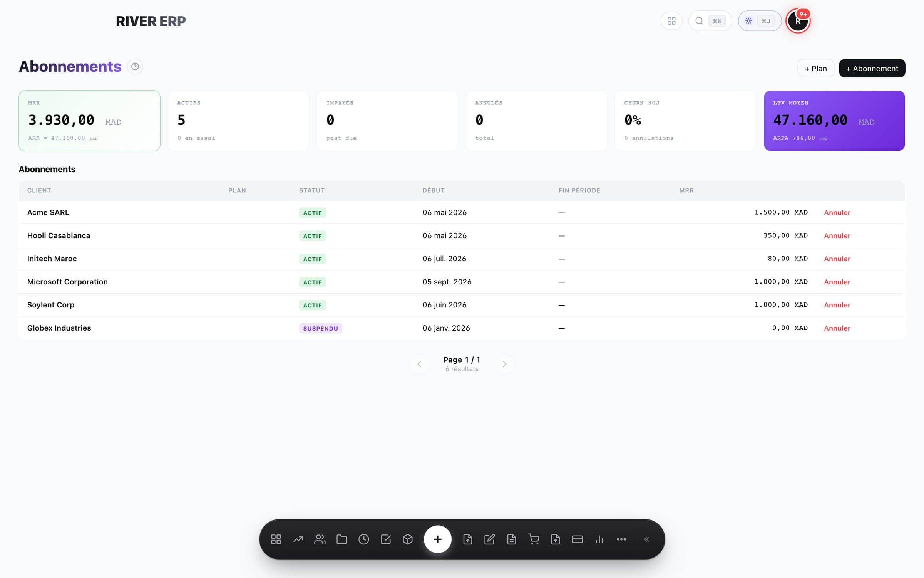Go to previous page with left chevron
Image resolution: width=924 pixels, height=578 pixels.
click(x=419, y=364)
